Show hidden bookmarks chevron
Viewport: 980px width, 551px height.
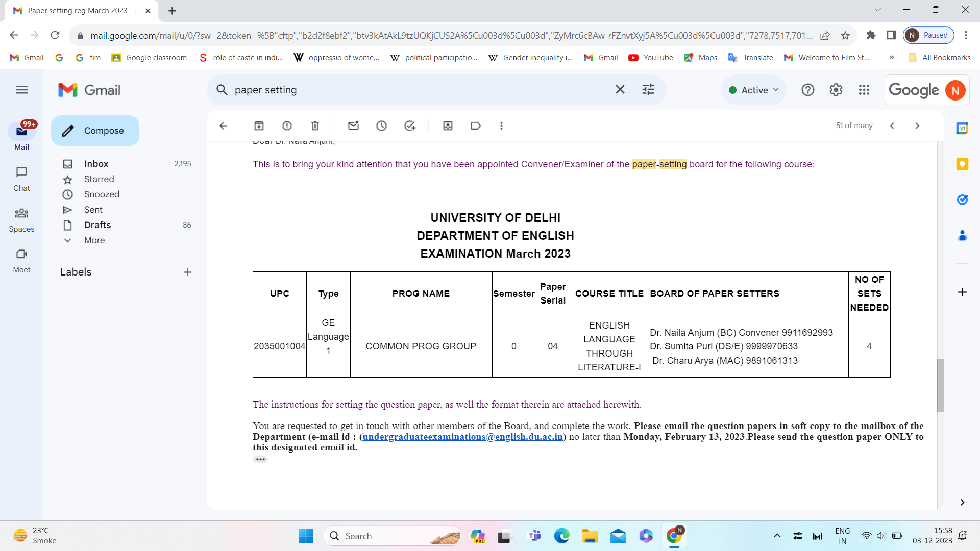(x=892, y=57)
